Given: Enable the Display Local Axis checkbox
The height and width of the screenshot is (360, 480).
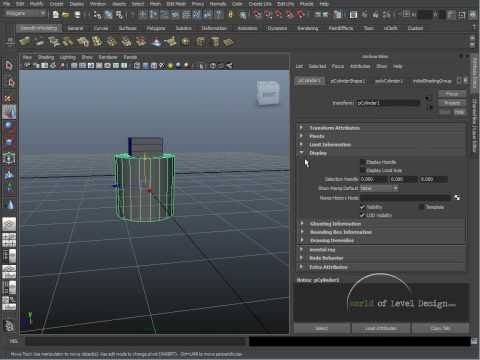Looking at the screenshot, I should click(363, 170).
